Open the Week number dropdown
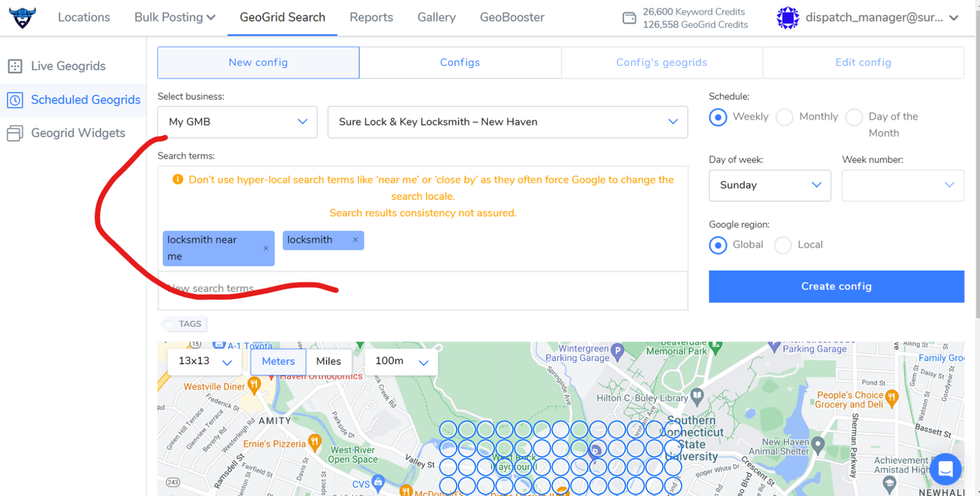This screenshot has width=980, height=496. click(902, 185)
